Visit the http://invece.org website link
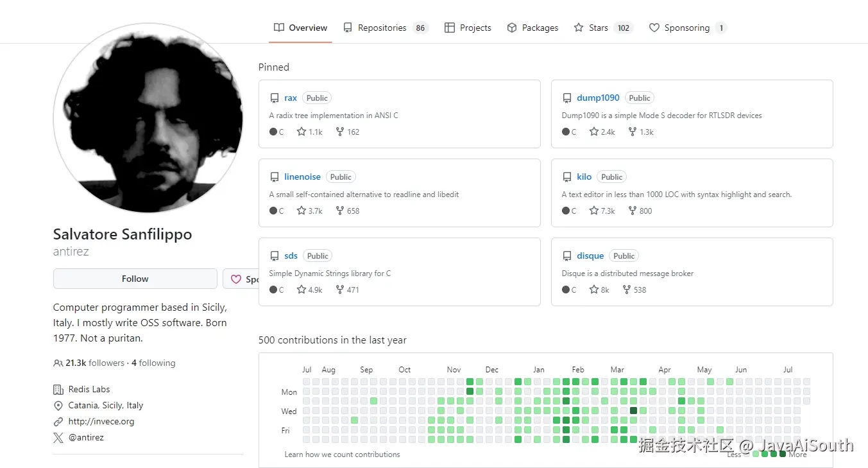This screenshot has width=868, height=468. pos(101,422)
